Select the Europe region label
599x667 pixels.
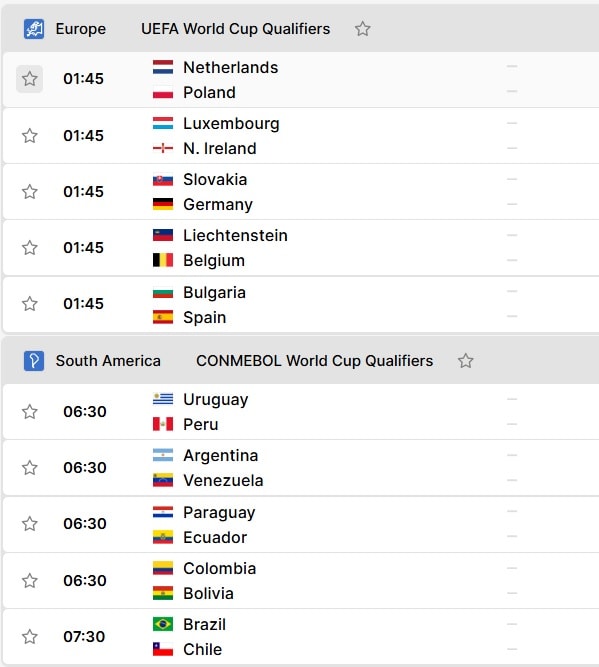tap(81, 29)
